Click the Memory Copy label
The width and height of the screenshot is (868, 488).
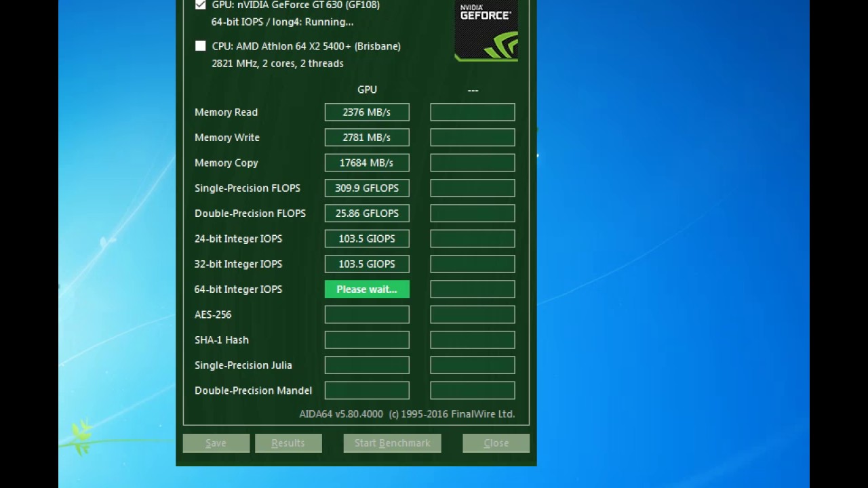[226, 163]
